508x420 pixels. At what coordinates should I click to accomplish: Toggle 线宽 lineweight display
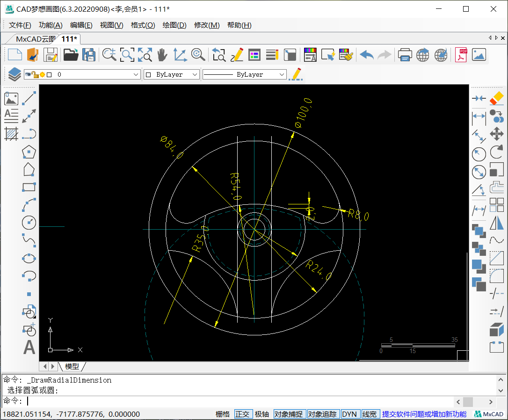(370, 414)
